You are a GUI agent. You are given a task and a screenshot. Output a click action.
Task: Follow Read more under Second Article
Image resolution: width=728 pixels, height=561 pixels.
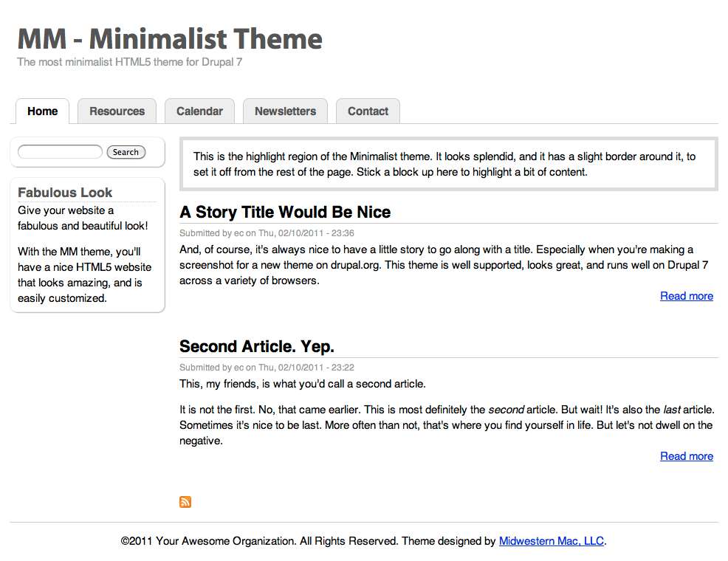point(686,456)
